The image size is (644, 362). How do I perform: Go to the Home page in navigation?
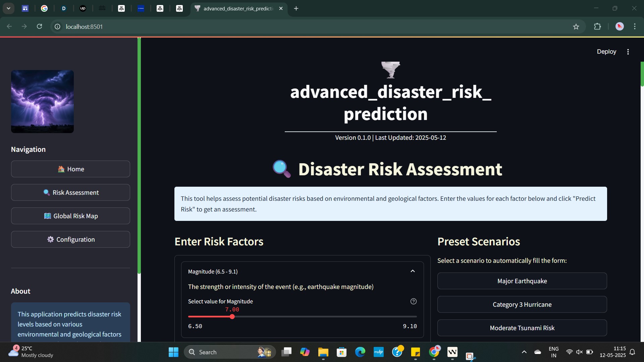point(70,169)
